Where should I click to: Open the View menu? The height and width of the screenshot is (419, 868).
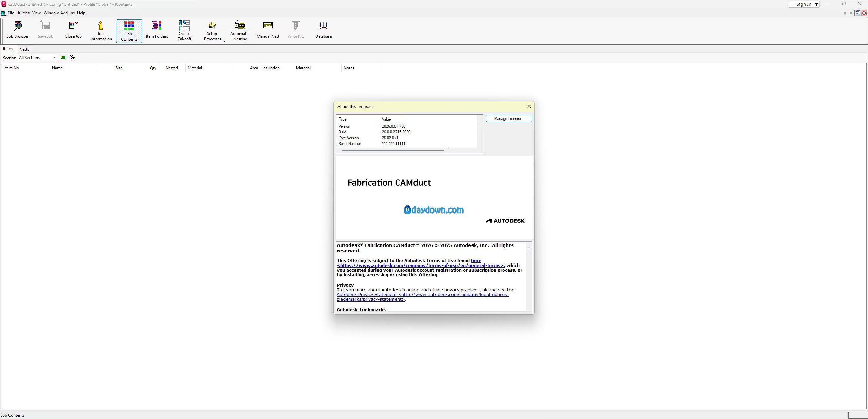click(36, 13)
